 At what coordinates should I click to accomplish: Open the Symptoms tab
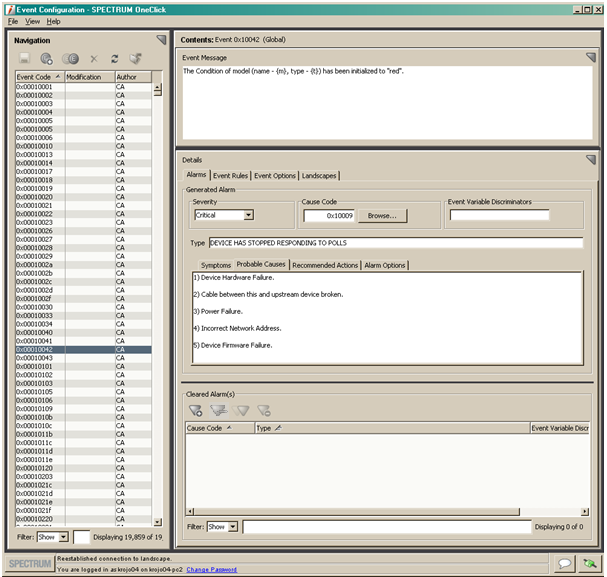(216, 265)
